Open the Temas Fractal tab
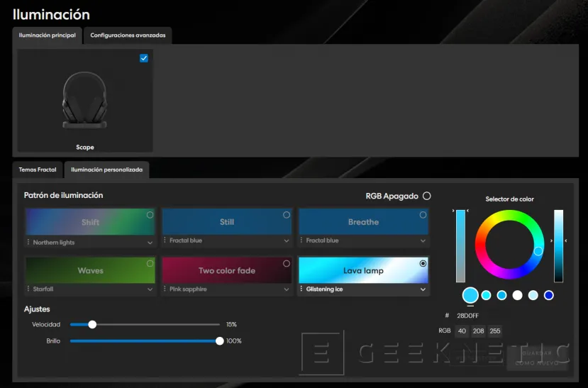588x388 pixels. [x=38, y=170]
